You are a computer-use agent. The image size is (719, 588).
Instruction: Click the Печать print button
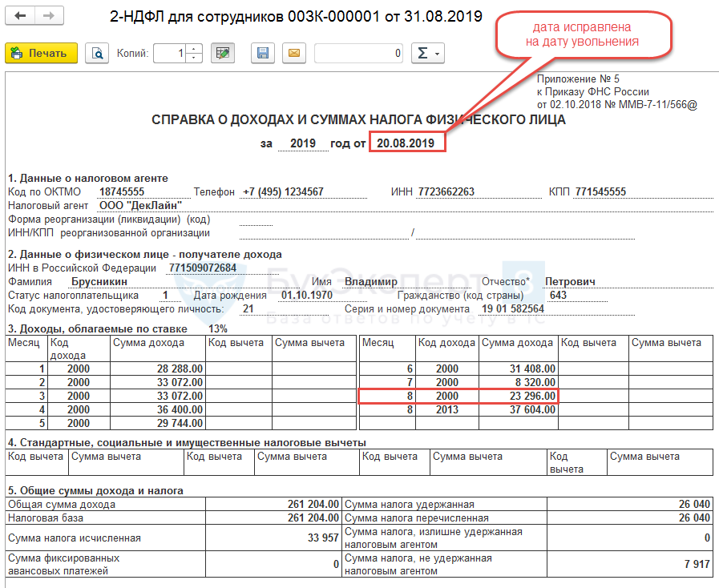pyautogui.click(x=41, y=53)
